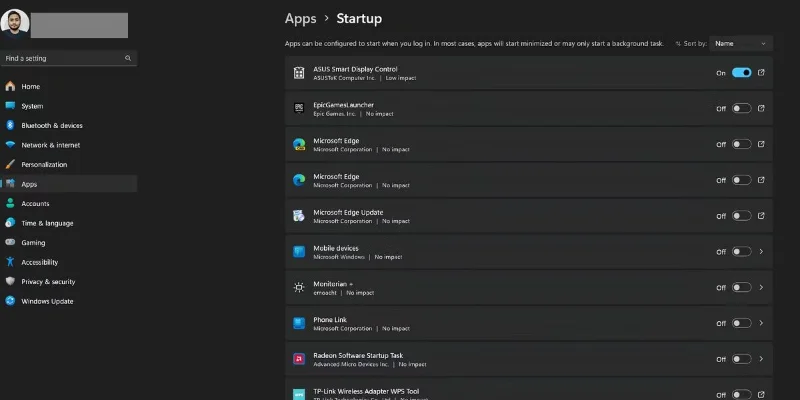Expand the Phone Link entry chevron
This screenshot has width=800, height=400.
click(762, 323)
